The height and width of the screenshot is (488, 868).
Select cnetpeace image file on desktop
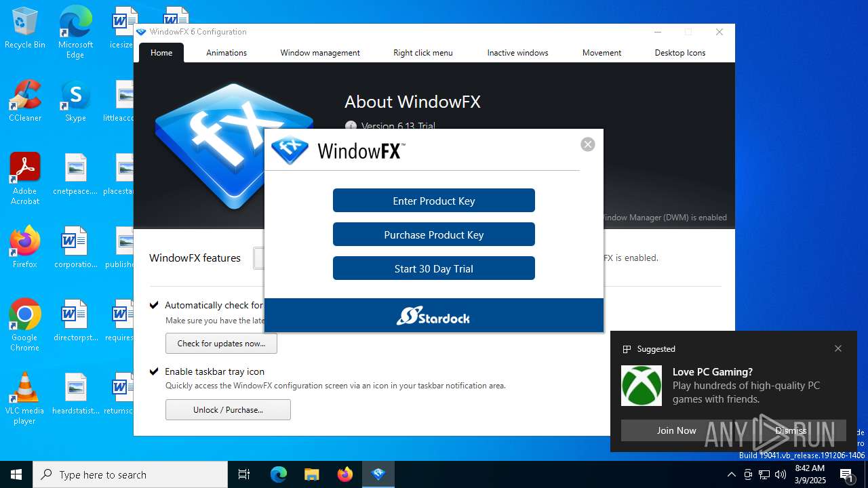[x=75, y=175]
